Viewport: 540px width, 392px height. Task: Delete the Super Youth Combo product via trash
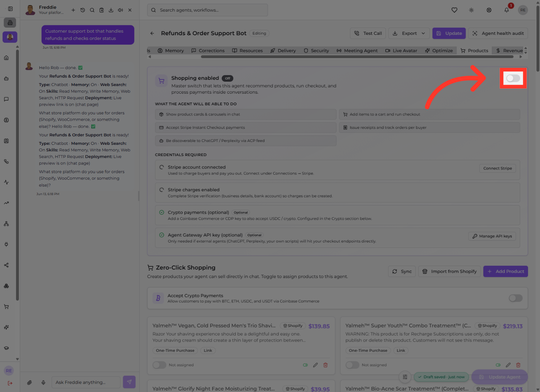coord(518,365)
